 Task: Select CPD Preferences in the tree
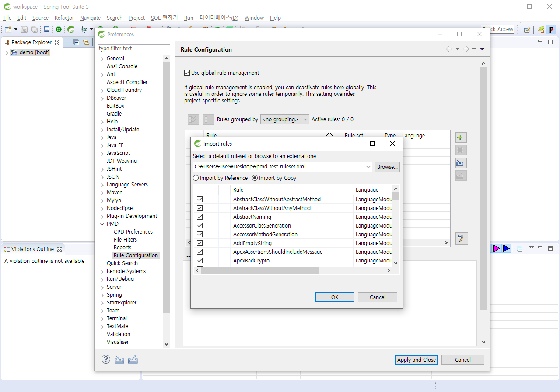click(x=133, y=232)
